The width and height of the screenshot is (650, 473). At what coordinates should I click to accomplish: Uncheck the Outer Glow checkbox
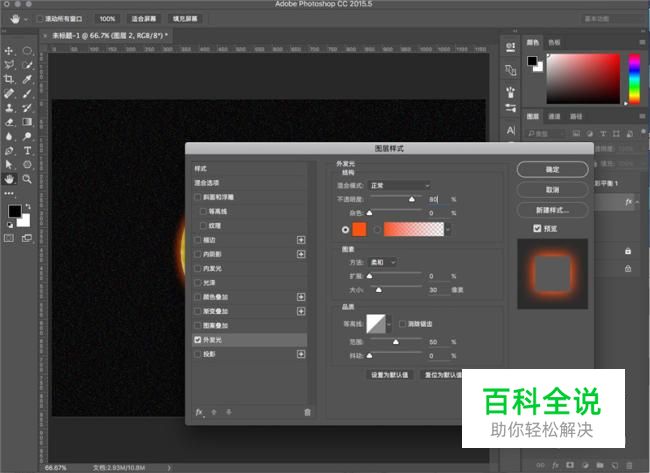pos(198,340)
